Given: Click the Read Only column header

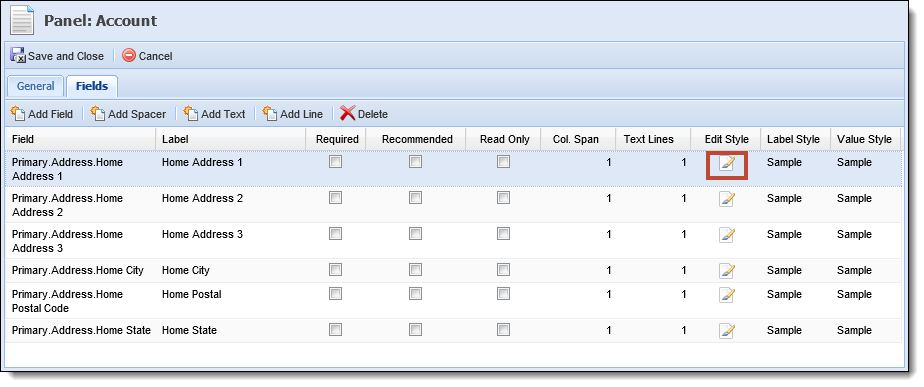Looking at the screenshot, I should point(504,139).
